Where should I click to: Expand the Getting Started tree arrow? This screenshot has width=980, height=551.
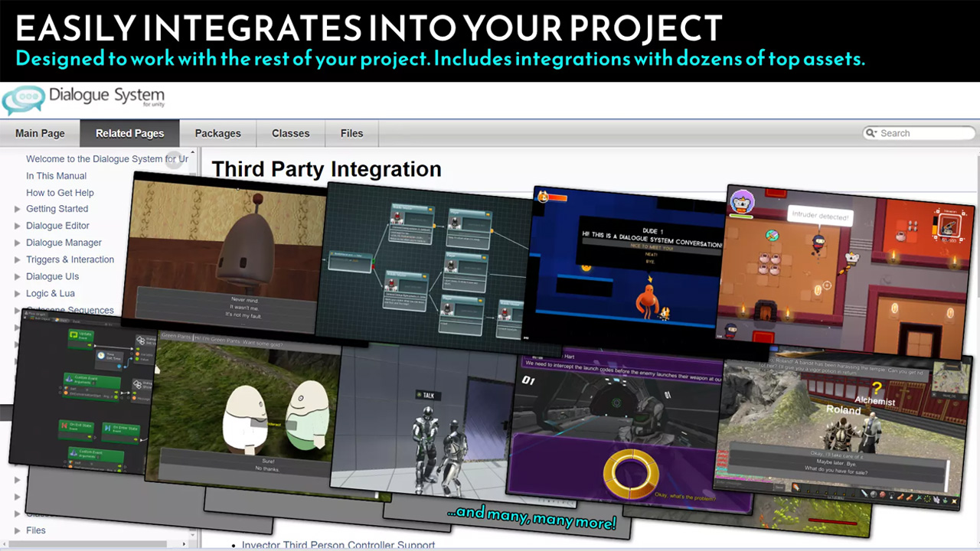coord(18,209)
